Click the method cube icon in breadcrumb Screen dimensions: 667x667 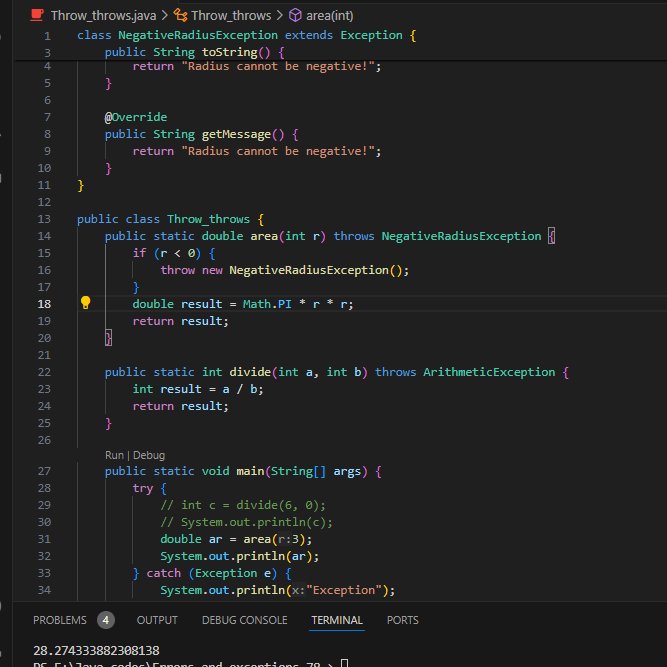295,16
